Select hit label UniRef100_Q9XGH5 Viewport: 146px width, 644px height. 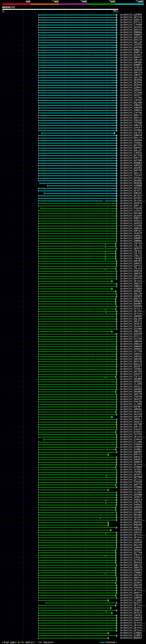tap(131, 334)
